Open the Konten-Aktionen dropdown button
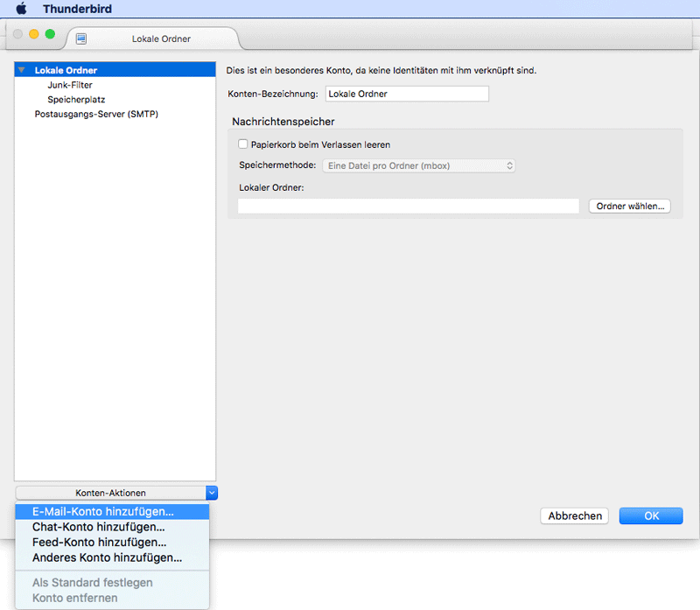Screen dimensions: 700x610 (116, 493)
